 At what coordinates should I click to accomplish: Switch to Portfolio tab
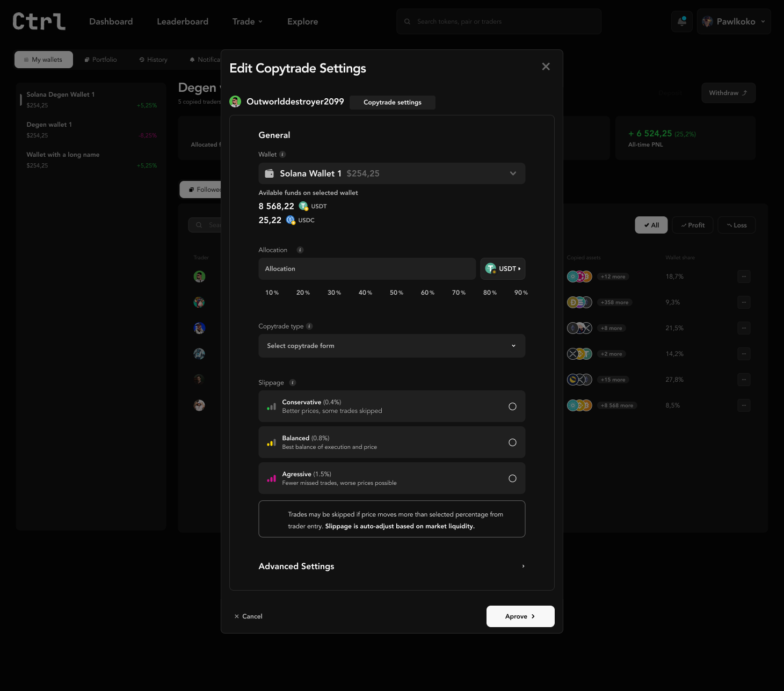101,60
